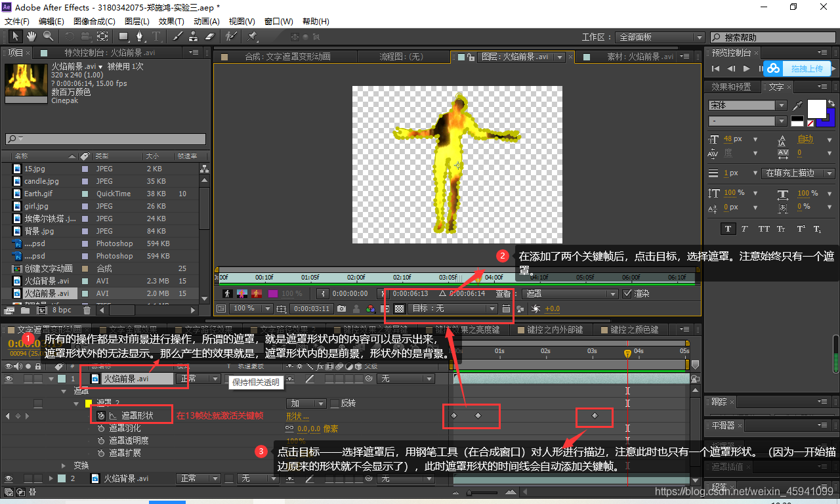Select the 遮罩形状 keyframe diamond on timeline

(455, 416)
